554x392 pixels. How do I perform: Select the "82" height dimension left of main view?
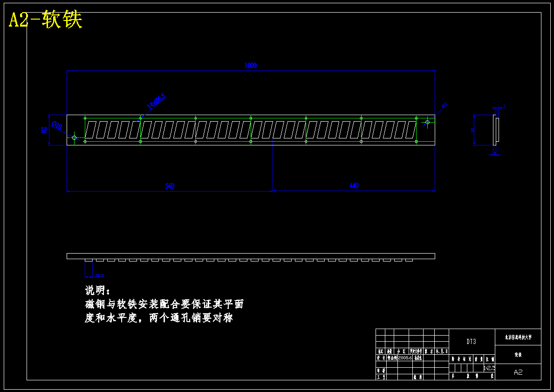[x=44, y=130]
